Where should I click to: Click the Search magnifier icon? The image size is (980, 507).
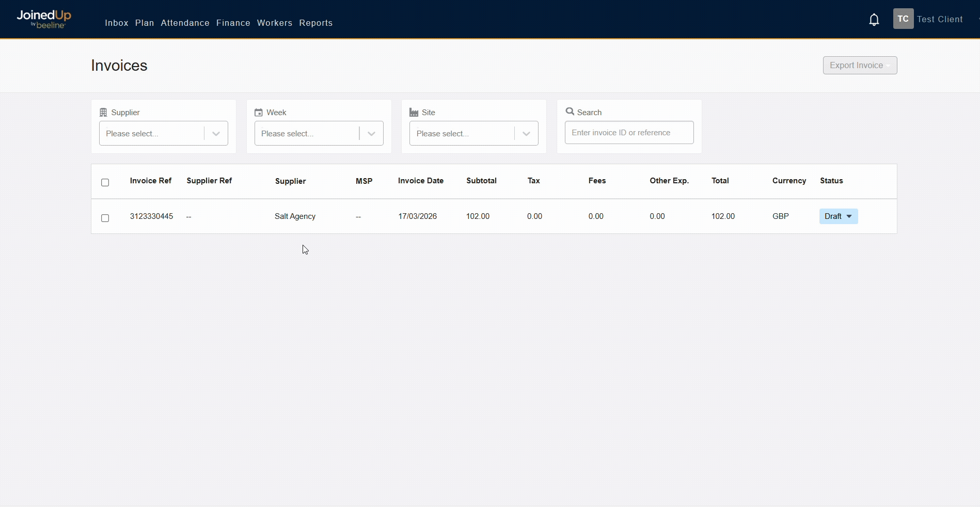(x=570, y=112)
